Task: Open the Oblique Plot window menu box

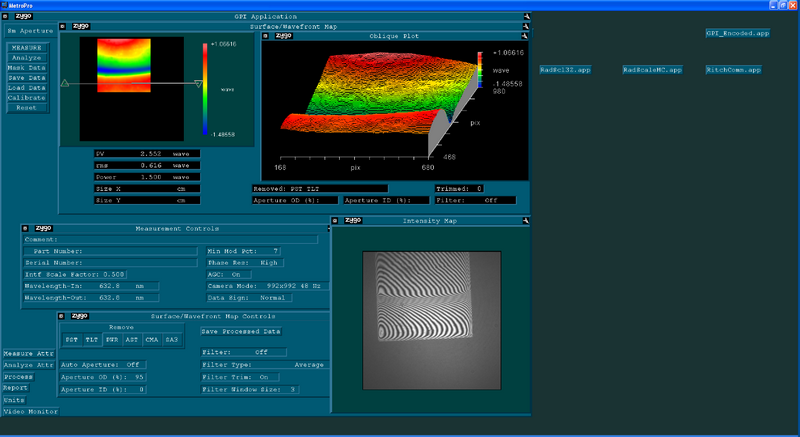Action: pos(265,36)
